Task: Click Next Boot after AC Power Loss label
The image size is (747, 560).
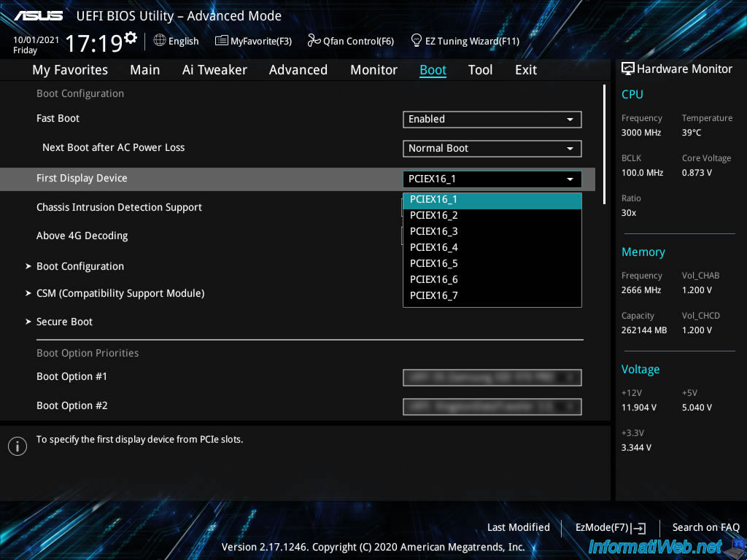Action: pos(113,147)
